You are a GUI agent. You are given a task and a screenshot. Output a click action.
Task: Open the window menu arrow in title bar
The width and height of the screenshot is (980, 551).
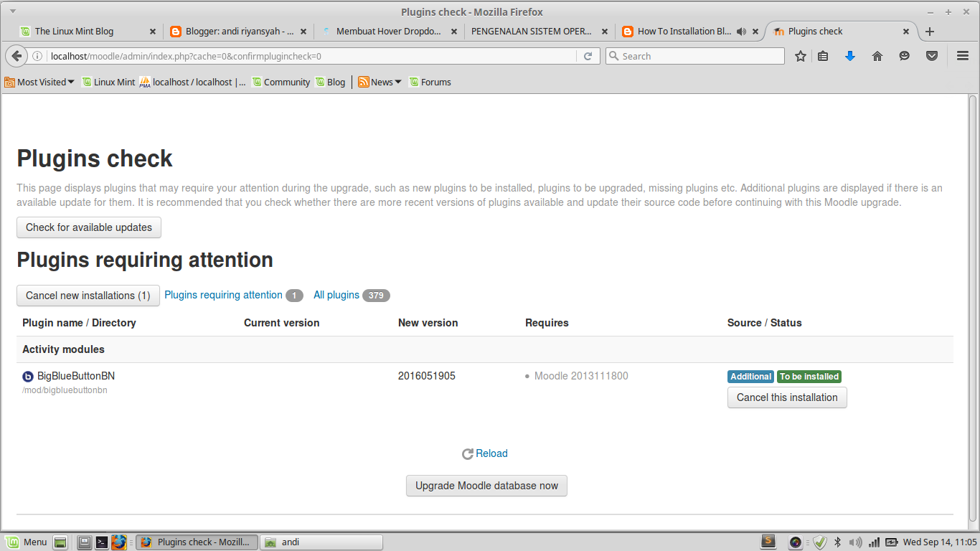pos(13,11)
